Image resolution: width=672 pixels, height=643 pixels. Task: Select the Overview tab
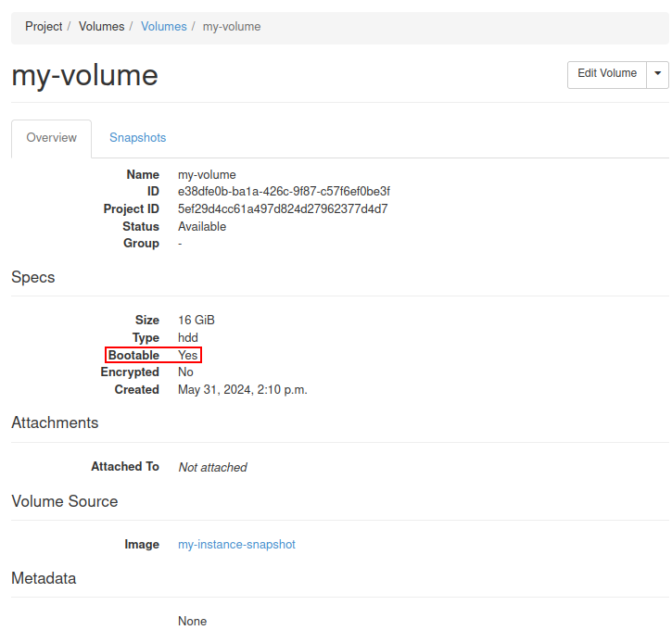pyautogui.click(x=51, y=138)
